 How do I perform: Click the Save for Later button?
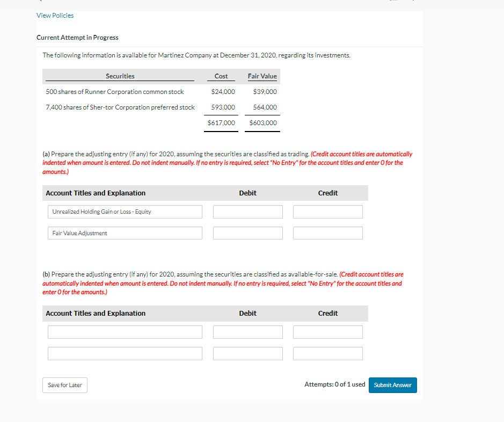64,385
